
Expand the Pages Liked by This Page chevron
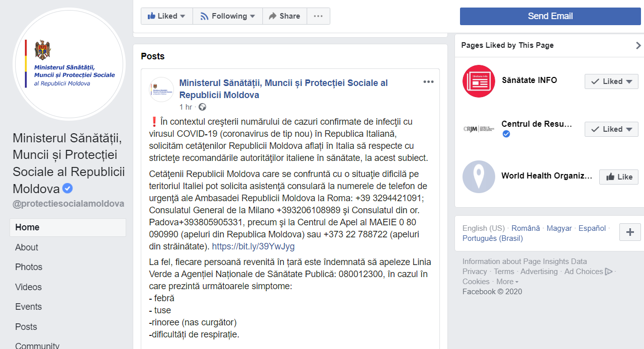[638, 45]
